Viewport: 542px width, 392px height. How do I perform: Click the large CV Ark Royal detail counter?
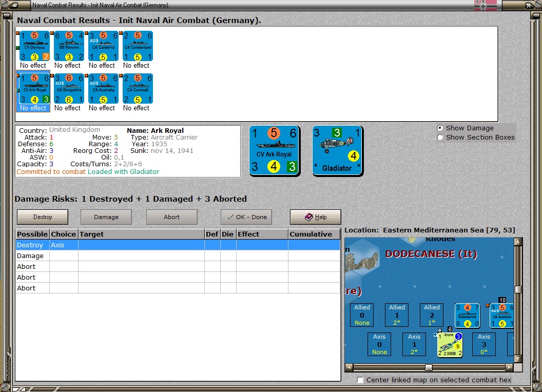[274, 150]
